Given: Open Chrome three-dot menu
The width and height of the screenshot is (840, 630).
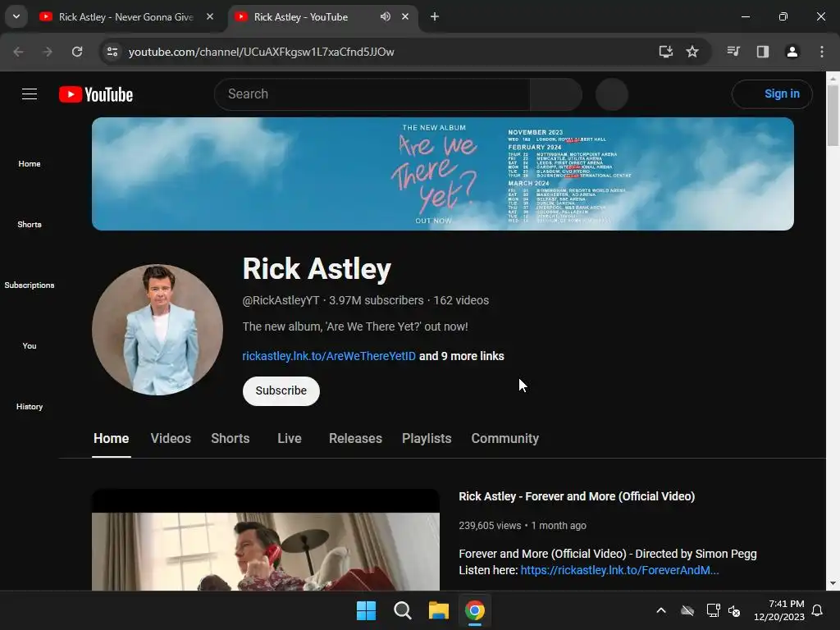Looking at the screenshot, I should point(822,52).
